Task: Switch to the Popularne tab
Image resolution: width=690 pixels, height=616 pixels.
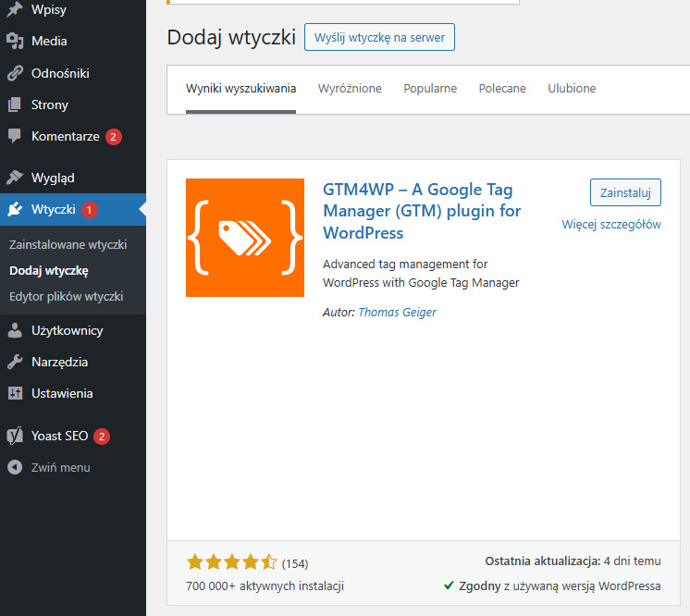Action: tap(430, 89)
